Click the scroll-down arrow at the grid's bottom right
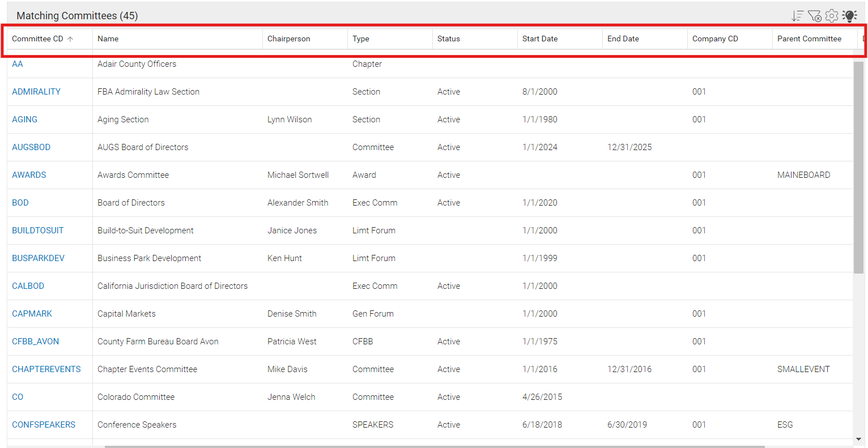 pos(858,439)
